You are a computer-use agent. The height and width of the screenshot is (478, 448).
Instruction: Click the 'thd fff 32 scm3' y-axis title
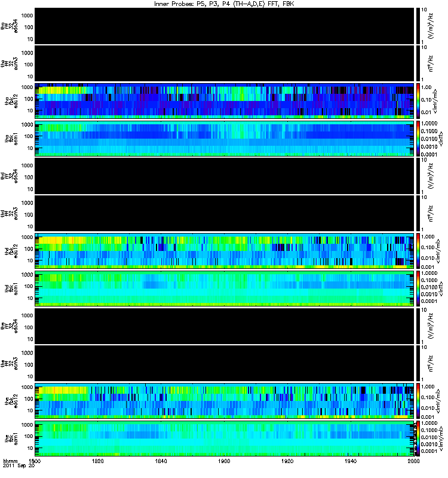(x=9, y=214)
